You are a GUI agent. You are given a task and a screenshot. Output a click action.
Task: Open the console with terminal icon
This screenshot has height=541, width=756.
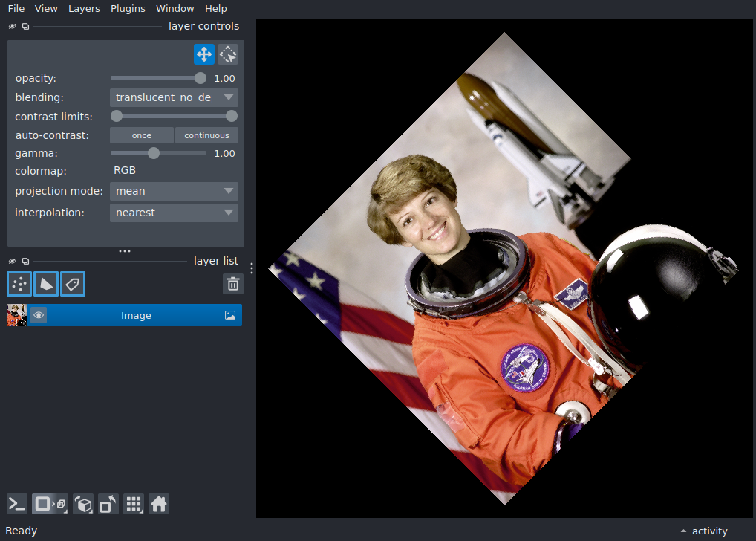[17, 505]
